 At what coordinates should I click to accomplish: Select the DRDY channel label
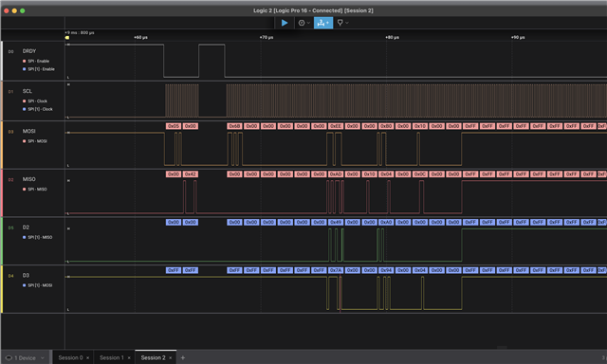(x=29, y=51)
